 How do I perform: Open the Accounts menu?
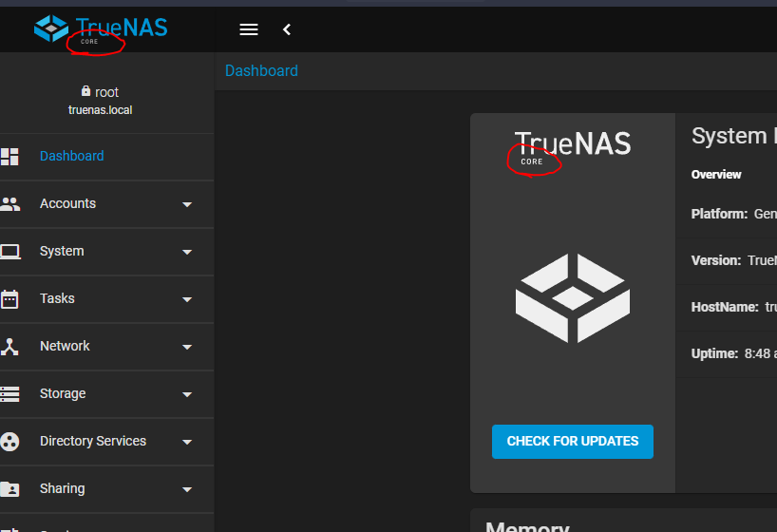click(x=107, y=204)
